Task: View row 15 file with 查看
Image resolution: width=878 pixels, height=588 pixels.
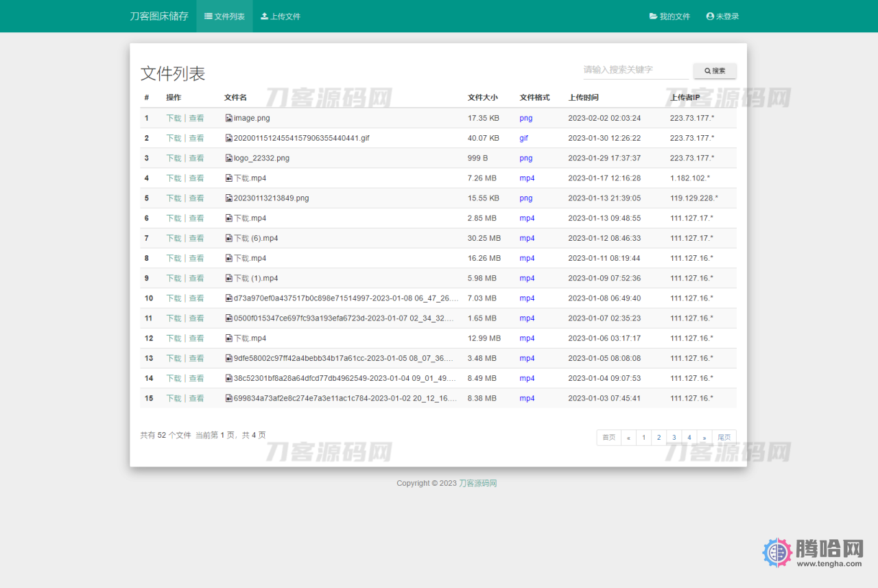Action: [196, 399]
